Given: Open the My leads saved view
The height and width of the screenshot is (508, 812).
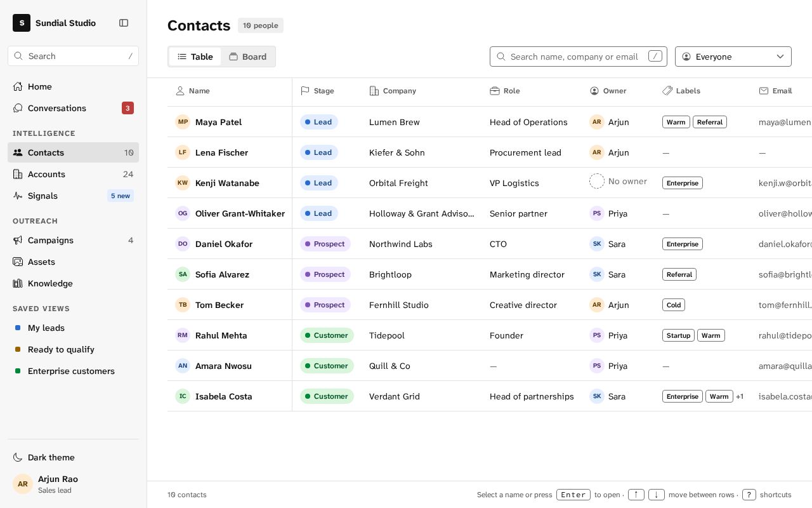Looking at the screenshot, I should (x=73, y=328).
